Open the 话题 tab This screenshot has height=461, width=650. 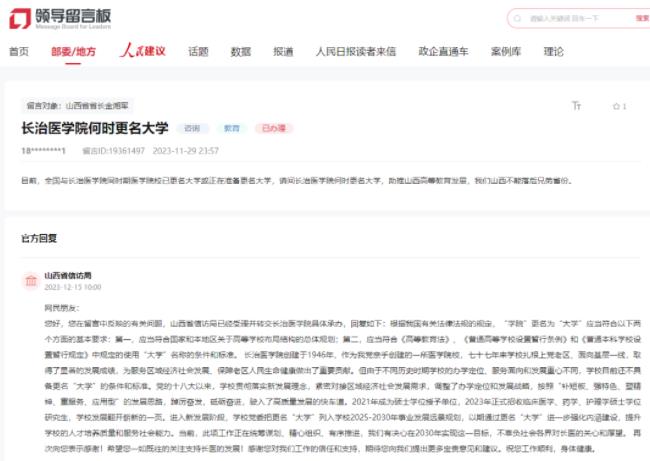tap(198, 51)
